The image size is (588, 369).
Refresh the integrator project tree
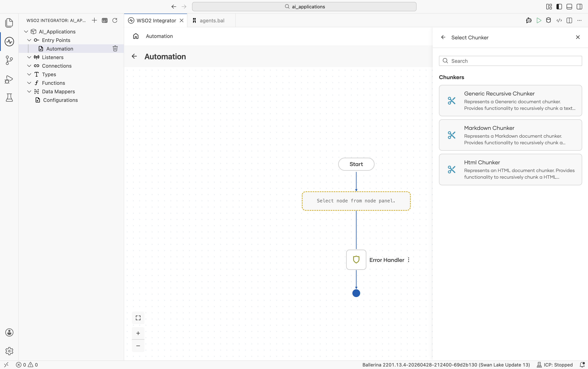click(115, 20)
